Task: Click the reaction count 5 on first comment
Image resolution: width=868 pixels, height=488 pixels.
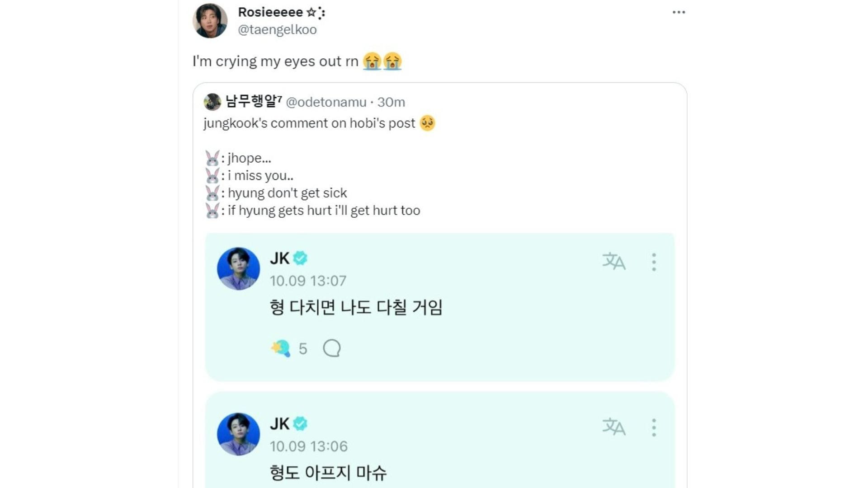Action: [302, 349]
